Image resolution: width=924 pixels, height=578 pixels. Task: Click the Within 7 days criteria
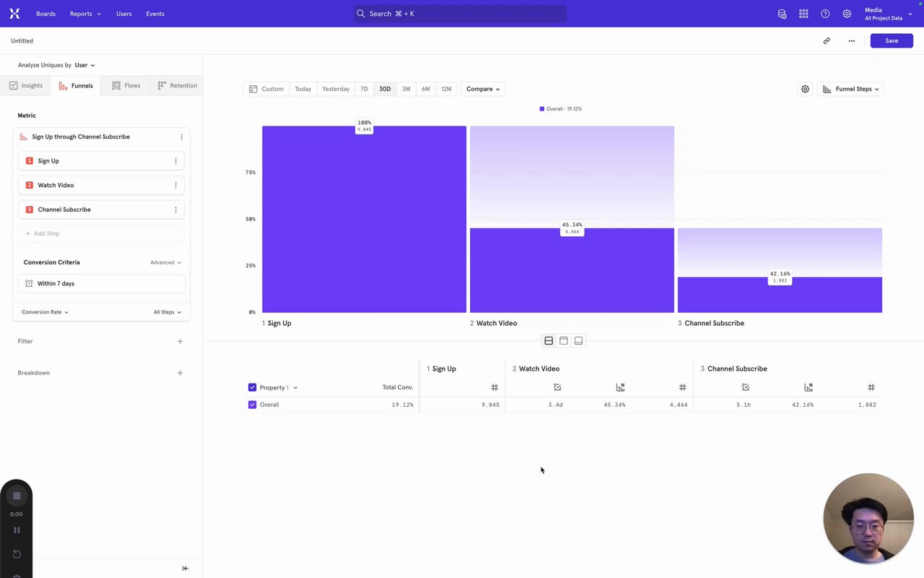[101, 284]
